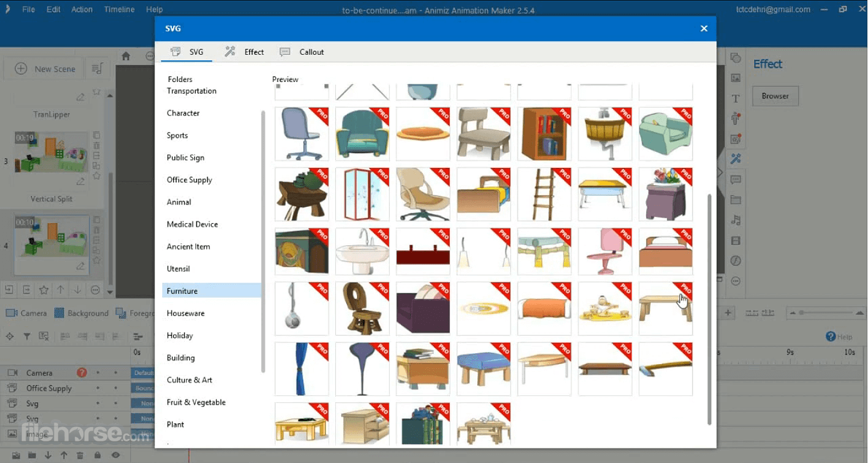Click the red question mark on Camera layer

tap(82, 373)
